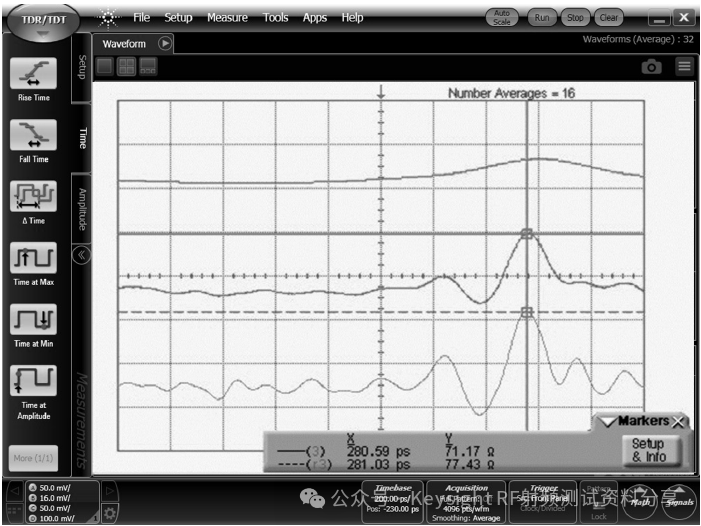Click the Run button
The height and width of the screenshot is (526, 701).
pos(542,17)
